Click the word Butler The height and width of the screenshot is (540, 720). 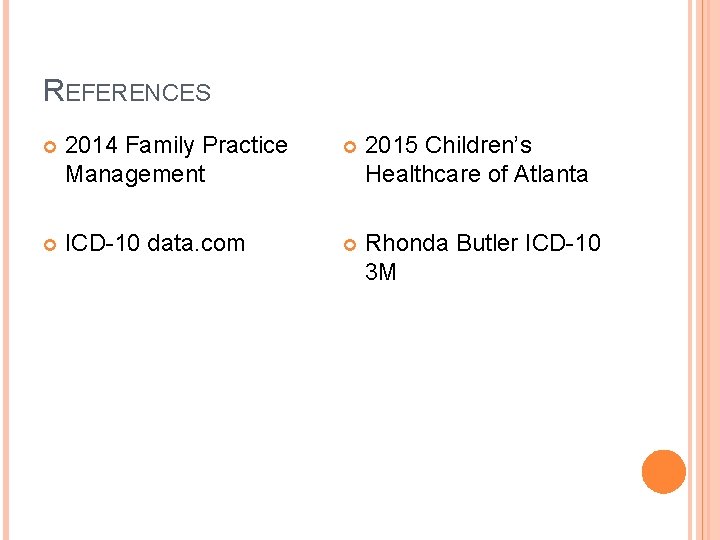487,243
